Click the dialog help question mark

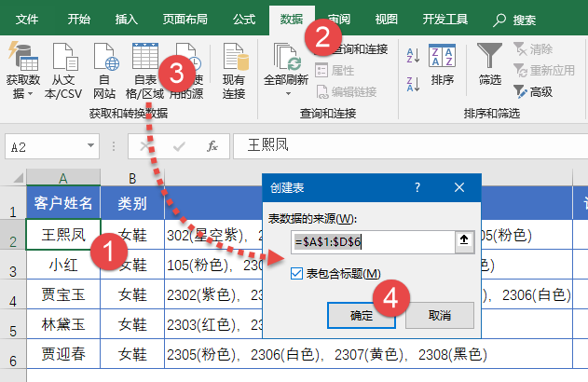click(x=417, y=187)
